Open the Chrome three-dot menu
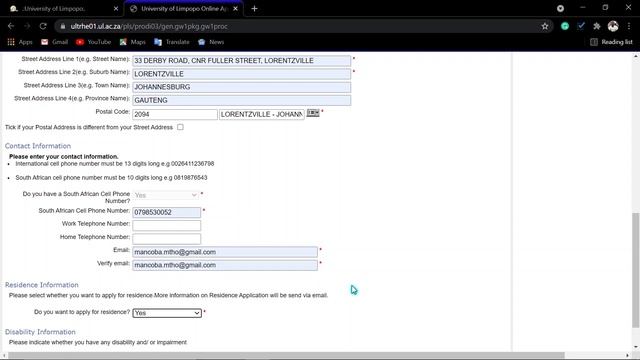 point(629,26)
